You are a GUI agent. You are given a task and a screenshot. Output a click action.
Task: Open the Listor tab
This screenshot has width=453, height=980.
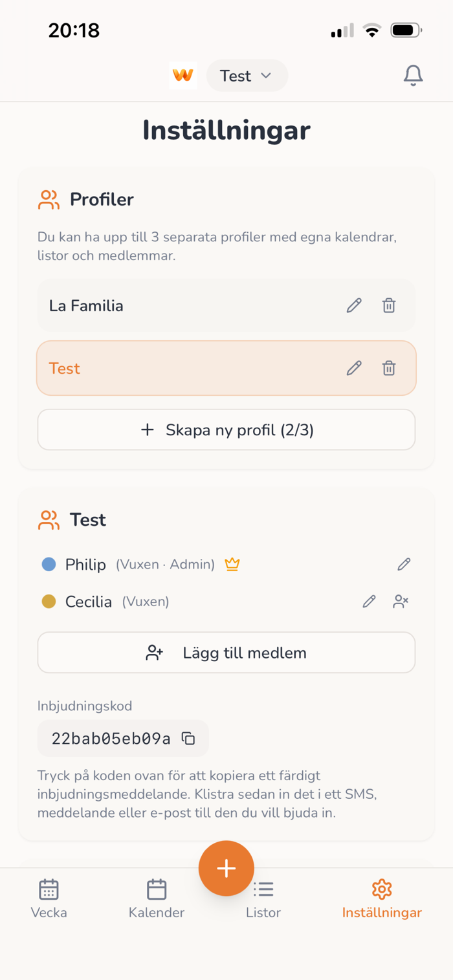[x=263, y=898]
